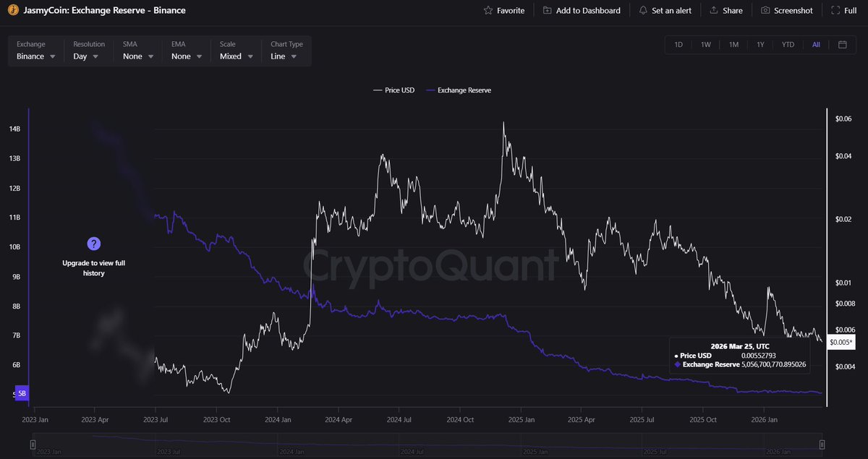
Task: Click the $0.06 right axis label
Action: click(843, 119)
